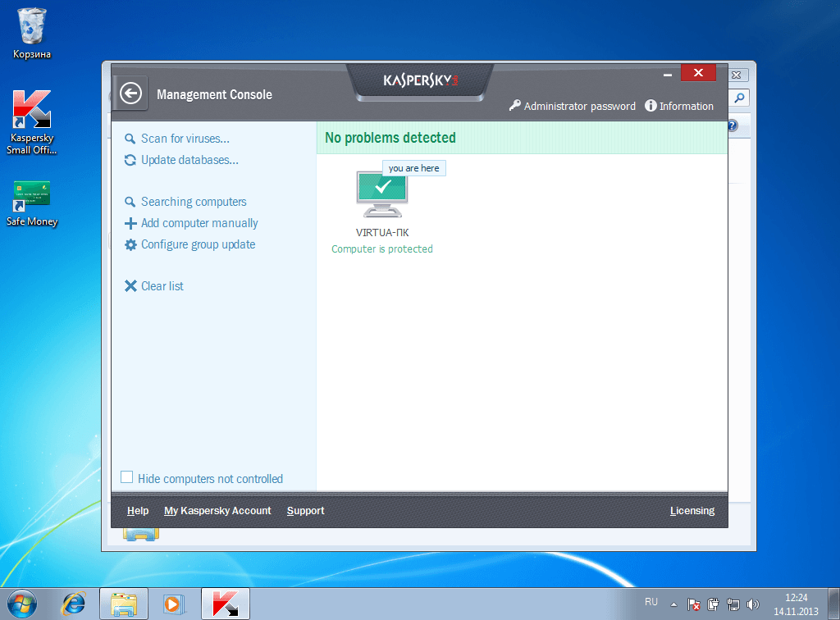Click the you are here tooltip label

[x=413, y=168]
